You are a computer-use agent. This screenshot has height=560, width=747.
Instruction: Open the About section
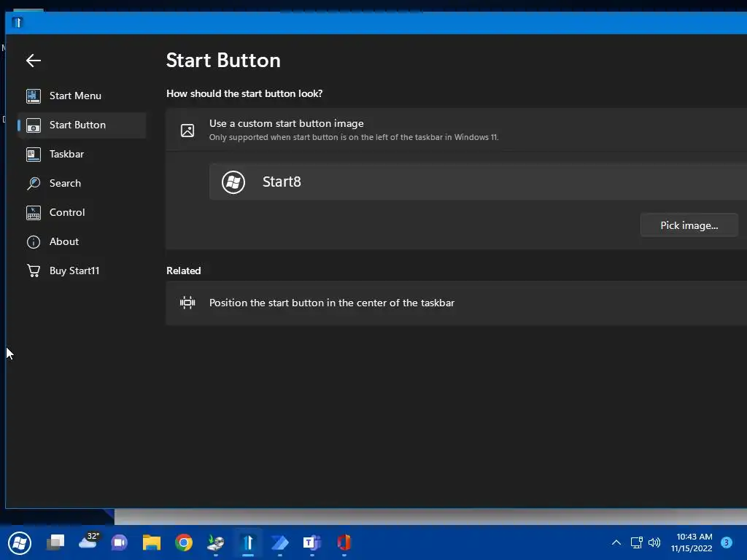click(82, 242)
